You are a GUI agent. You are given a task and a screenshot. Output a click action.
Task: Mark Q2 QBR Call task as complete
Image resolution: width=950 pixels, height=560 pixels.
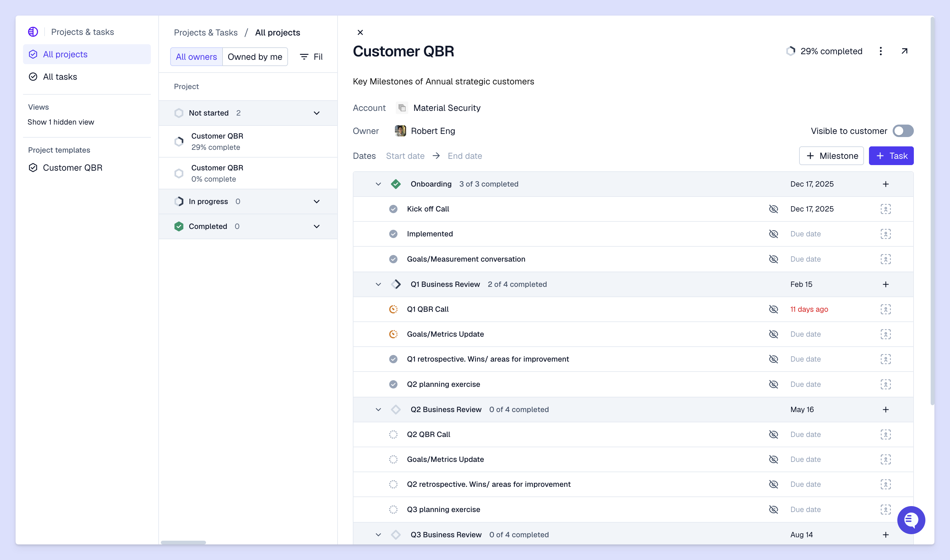pyautogui.click(x=393, y=434)
